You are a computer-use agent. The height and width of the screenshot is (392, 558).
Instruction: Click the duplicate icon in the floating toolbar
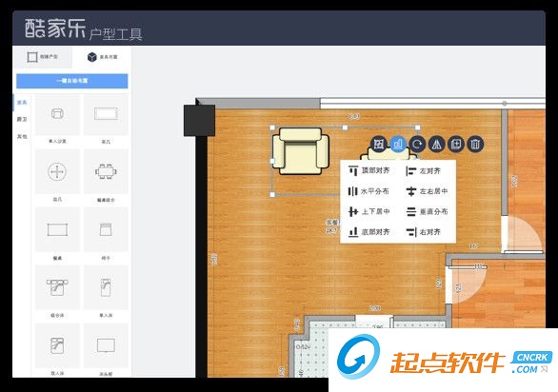(x=456, y=144)
